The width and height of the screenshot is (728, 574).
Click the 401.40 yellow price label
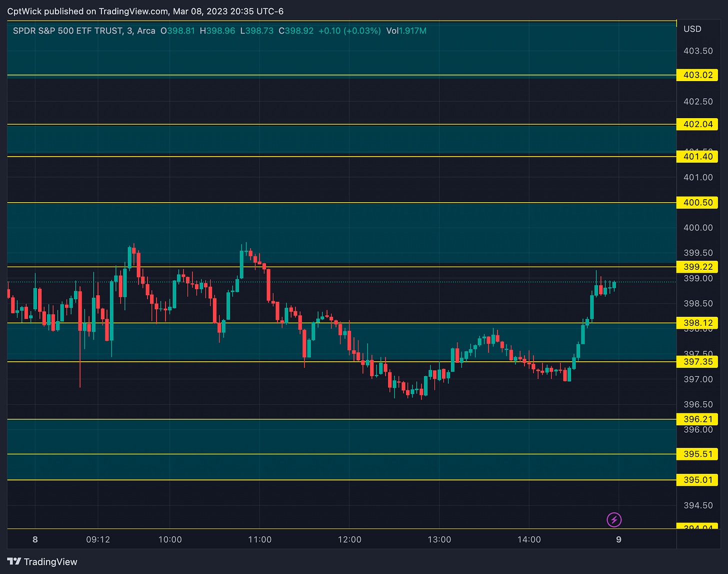[697, 157]
